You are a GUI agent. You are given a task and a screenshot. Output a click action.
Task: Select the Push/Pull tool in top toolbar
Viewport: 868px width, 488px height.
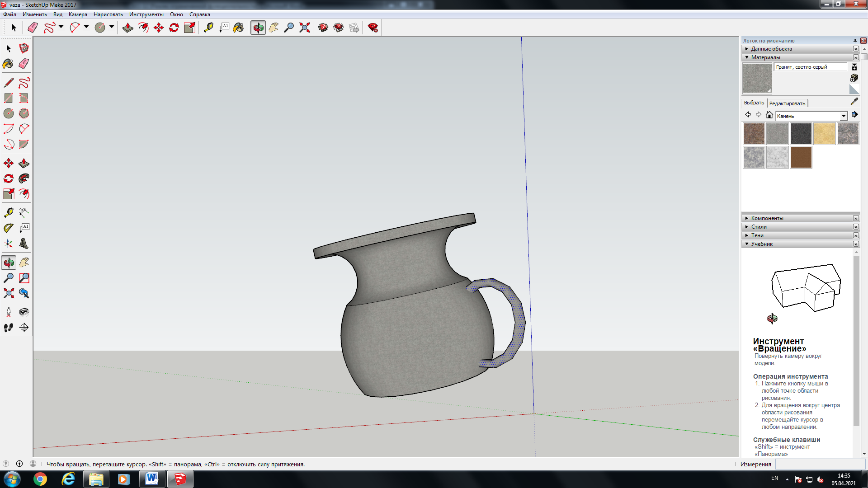128,28
